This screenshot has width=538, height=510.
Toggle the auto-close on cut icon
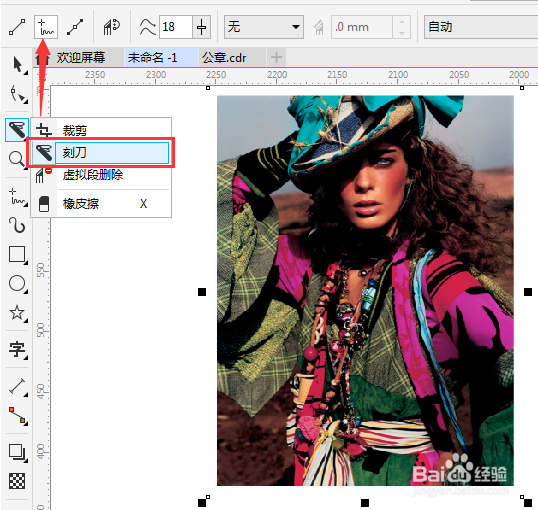point(112,27)
